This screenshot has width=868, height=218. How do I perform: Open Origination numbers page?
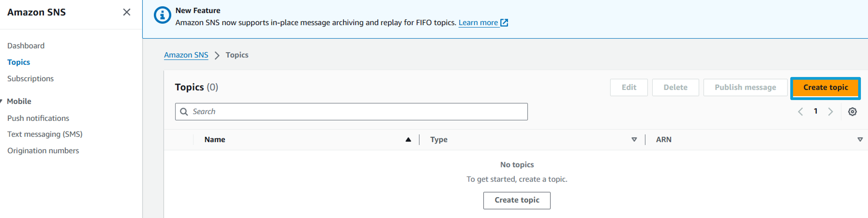[x=43, y=151]
